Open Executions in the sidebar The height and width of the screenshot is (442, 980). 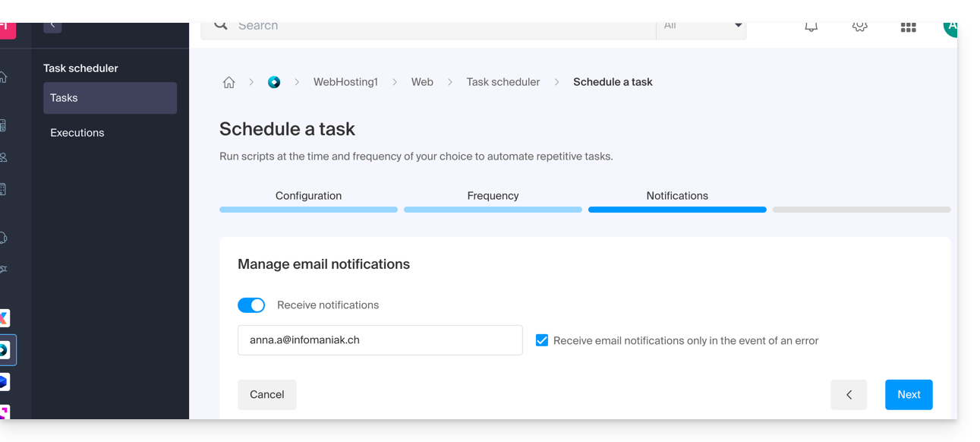77,133
